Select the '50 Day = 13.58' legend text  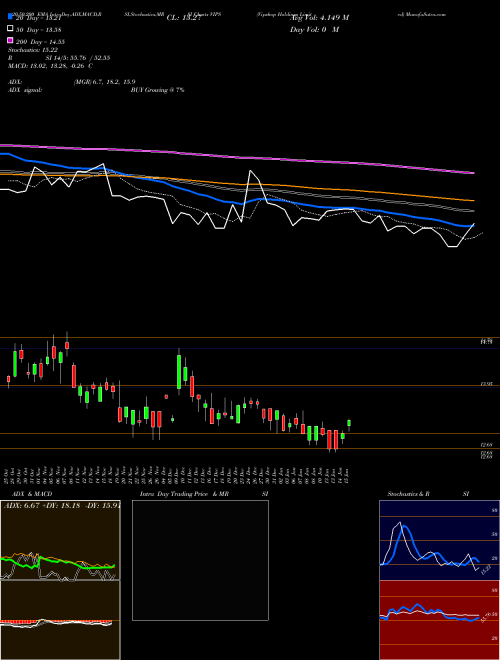39,29
